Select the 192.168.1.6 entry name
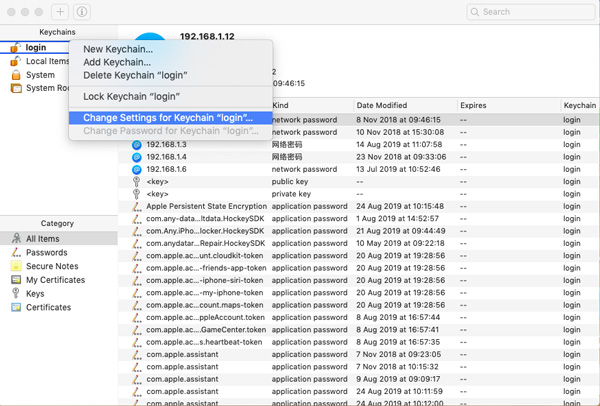The height and width of the screenshot is (406, 600). [166, 169]
